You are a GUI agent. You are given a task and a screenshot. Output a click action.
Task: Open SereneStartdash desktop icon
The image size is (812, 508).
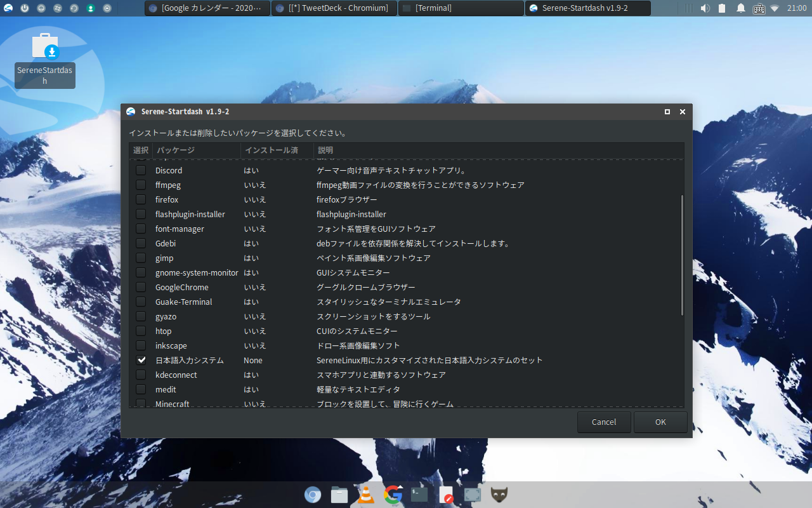coord(45,59)
